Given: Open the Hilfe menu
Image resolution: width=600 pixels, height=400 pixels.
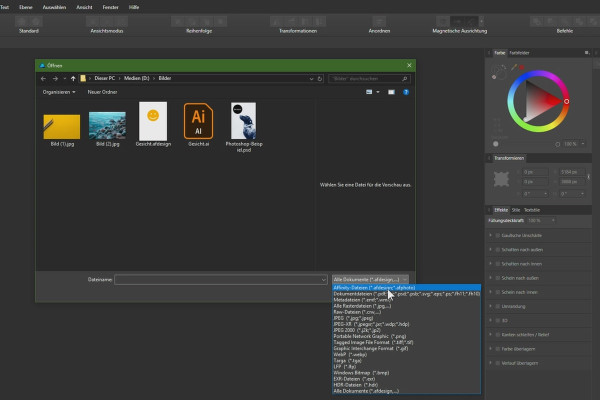Looking at the screenshot, I should (x=134, y=7).
